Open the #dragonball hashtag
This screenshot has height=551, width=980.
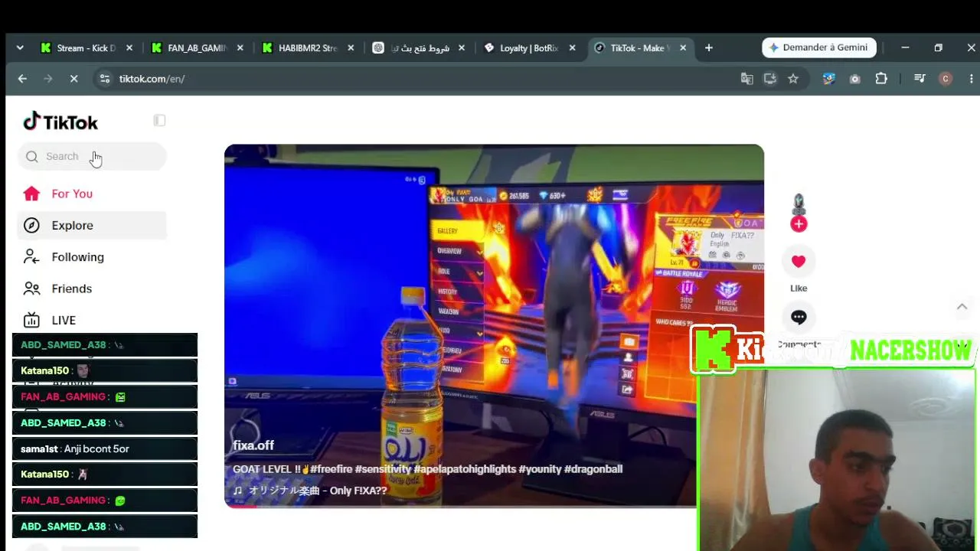593,469
